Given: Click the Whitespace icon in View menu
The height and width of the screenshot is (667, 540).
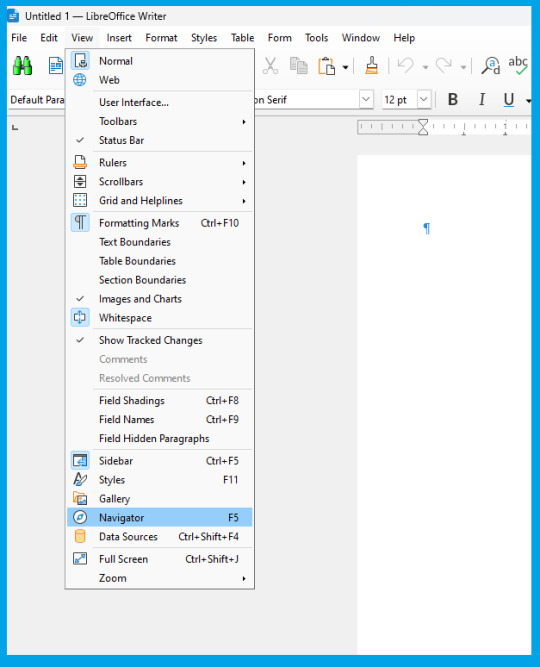Looking at the screenshot, I should [x=80, y=317].
